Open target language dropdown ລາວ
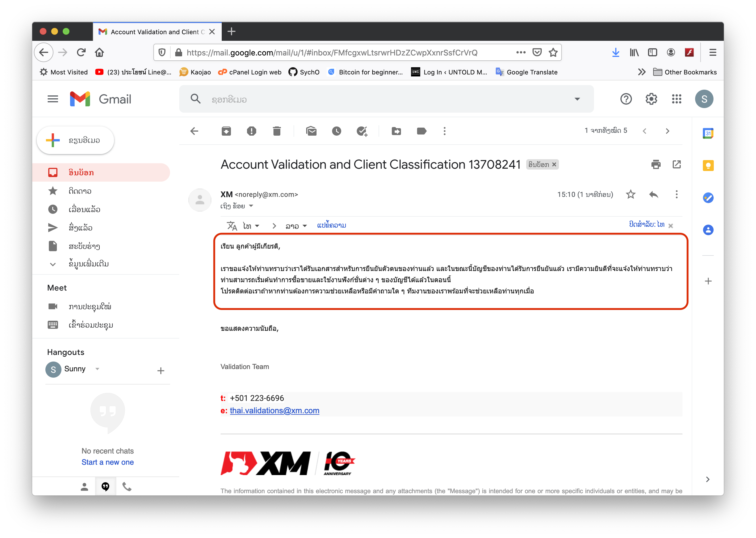The image size is (756, 538). (296, 226)
